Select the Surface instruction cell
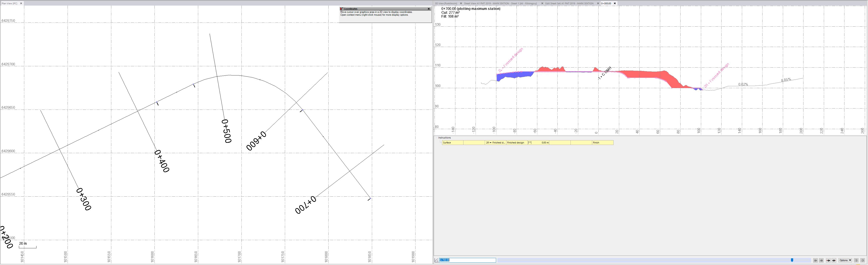 click(453, 143)
